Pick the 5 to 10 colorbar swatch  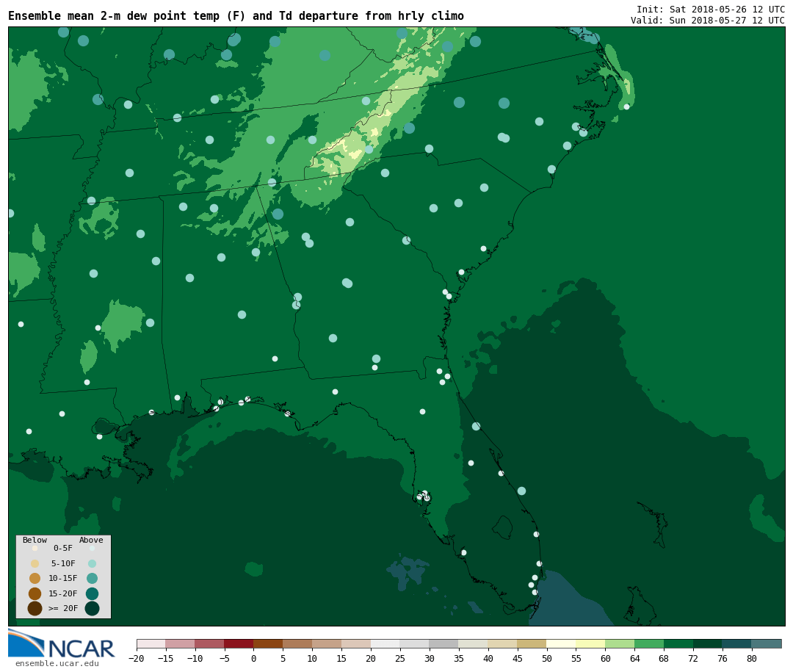(x=298, y=643)
